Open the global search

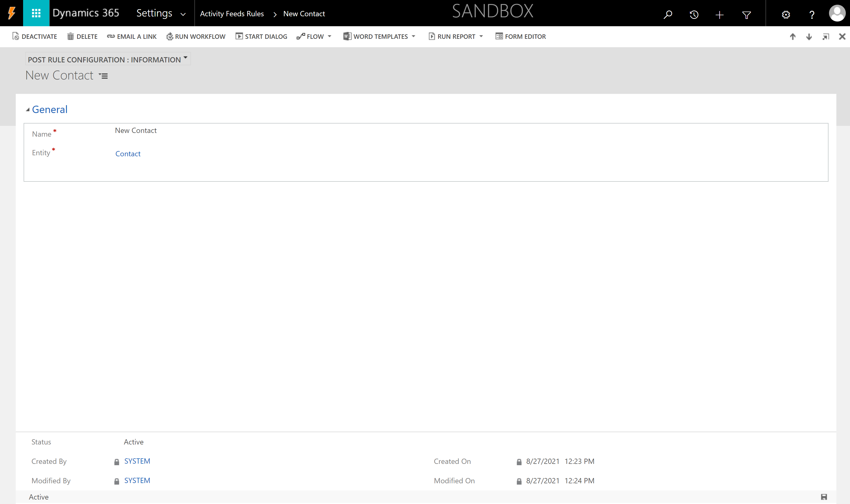(667, 14)
